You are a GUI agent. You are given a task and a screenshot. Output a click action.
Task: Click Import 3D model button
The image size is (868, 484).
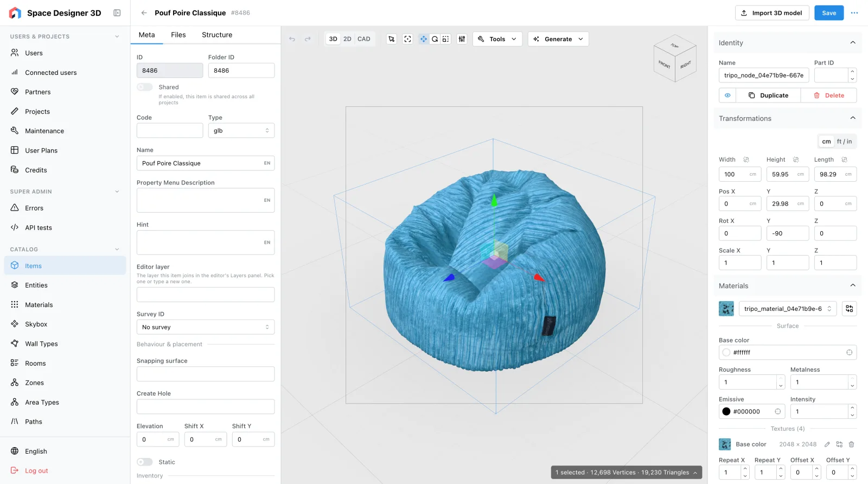click(772, 13)
